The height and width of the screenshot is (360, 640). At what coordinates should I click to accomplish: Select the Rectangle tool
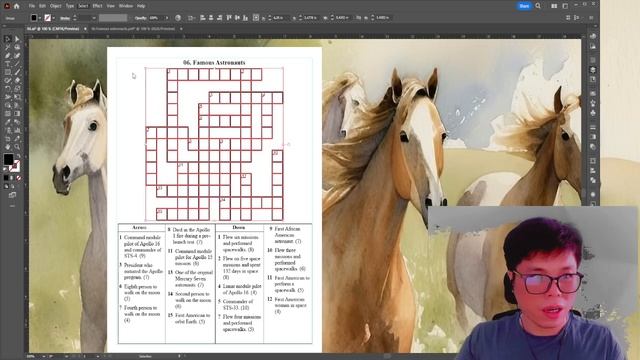click(7, 71)
